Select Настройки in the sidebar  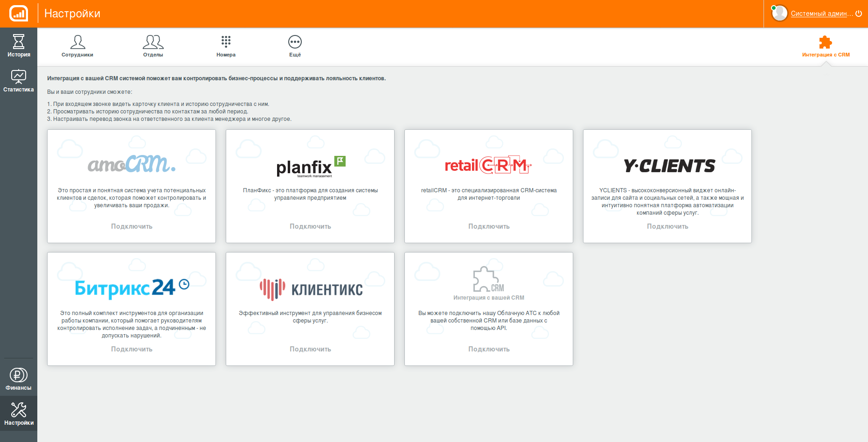[19, 414]
